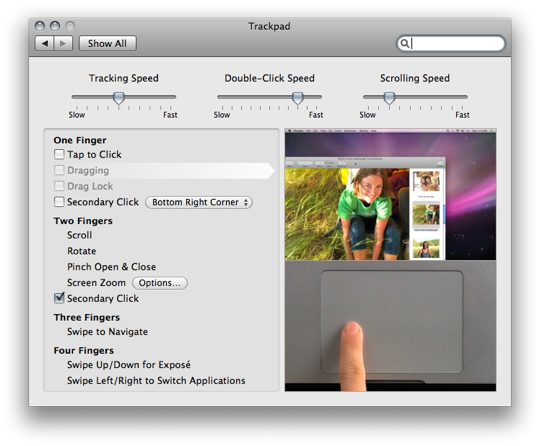540x446 pixels.
Task: Click the yellow minimize window button
Action: pyautogui.click(x=55, y=26)
